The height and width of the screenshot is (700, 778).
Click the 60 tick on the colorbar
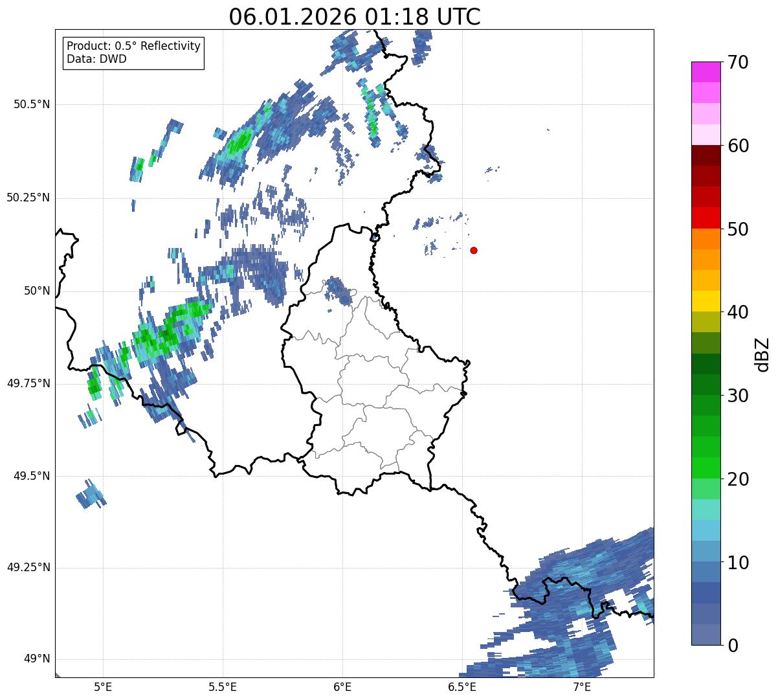pyautogui.click(x=737, y=146)
